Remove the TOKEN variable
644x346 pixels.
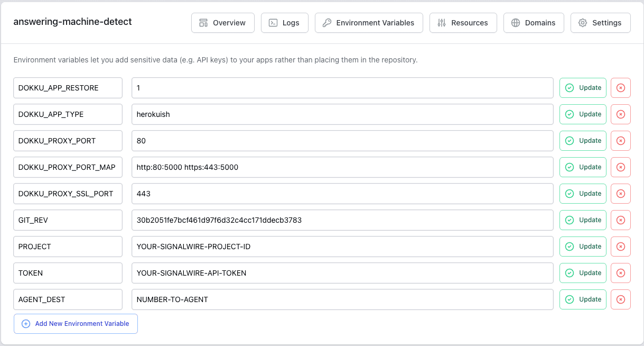coord(621,273)
